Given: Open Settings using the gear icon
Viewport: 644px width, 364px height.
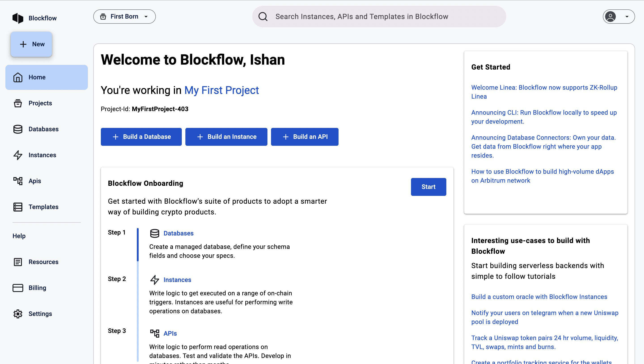Looking at the screenshot, I should pos(17,314).
